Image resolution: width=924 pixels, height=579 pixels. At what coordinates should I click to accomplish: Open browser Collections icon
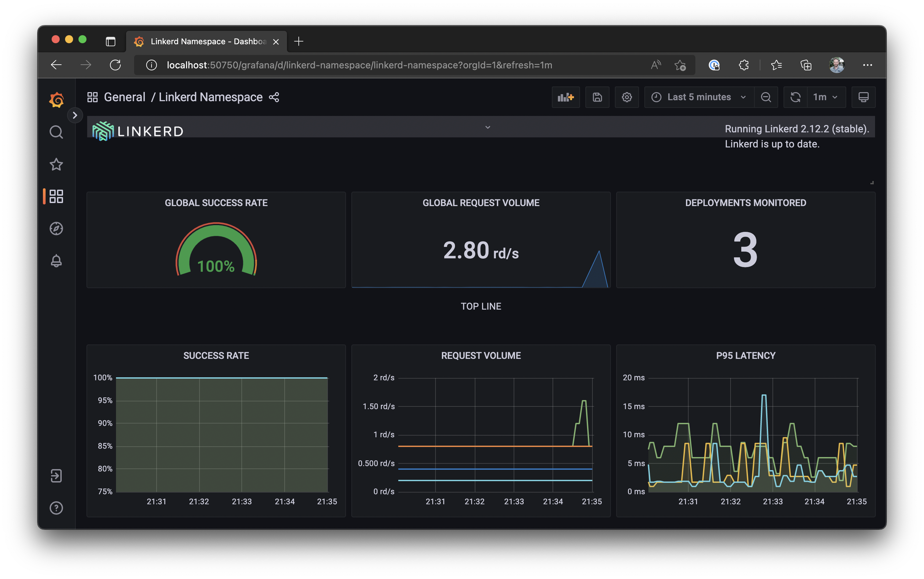click(806, 65)
